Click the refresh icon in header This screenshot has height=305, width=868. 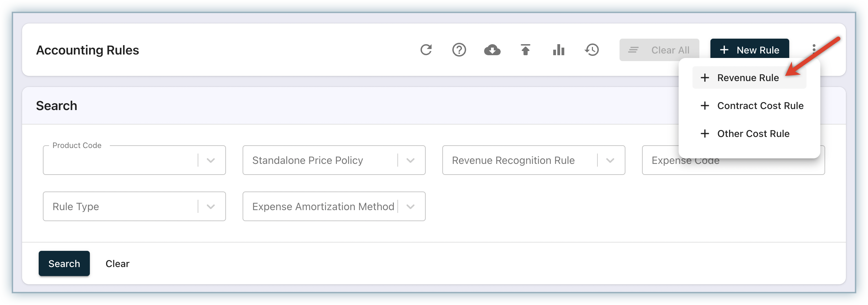pyautogui.click(x=426, y=50)
